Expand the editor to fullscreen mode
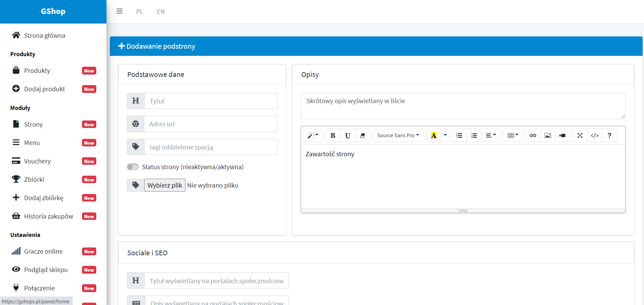This screenshot has height=305, width=644. point(580,135)
